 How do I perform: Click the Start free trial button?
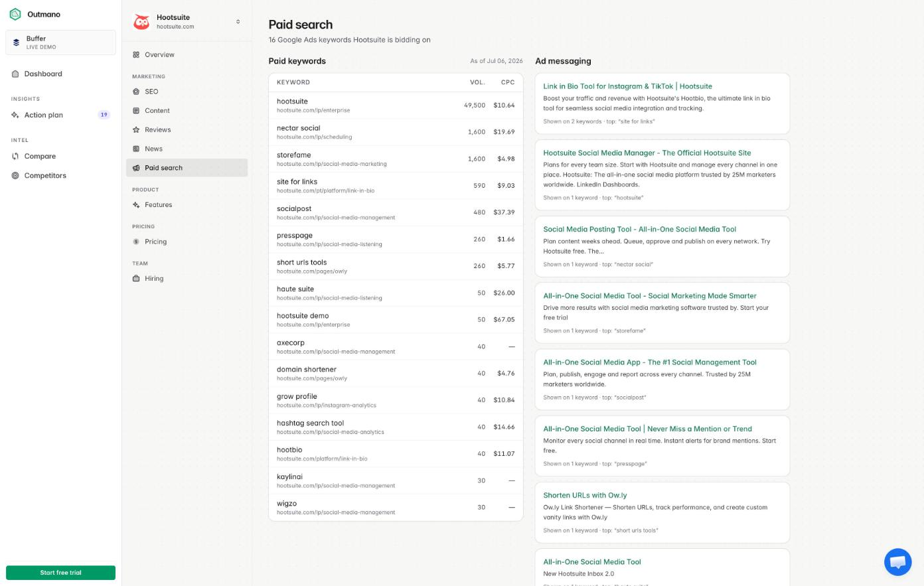pos(60,573)
